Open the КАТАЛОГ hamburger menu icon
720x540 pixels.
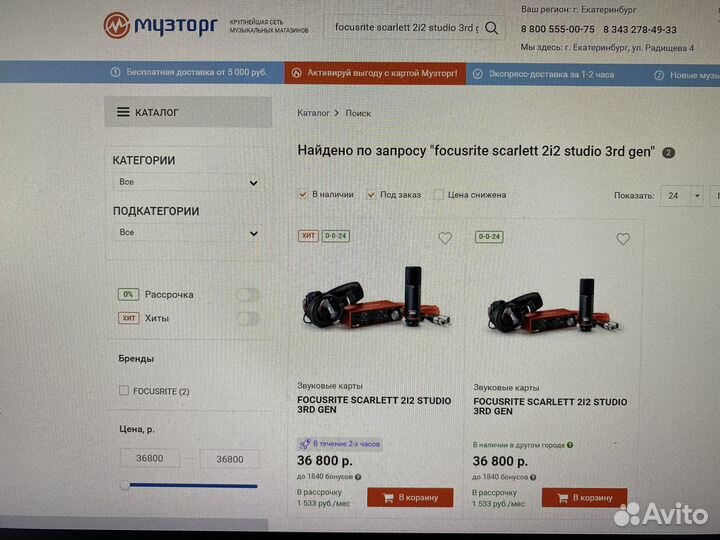[123, 112]
